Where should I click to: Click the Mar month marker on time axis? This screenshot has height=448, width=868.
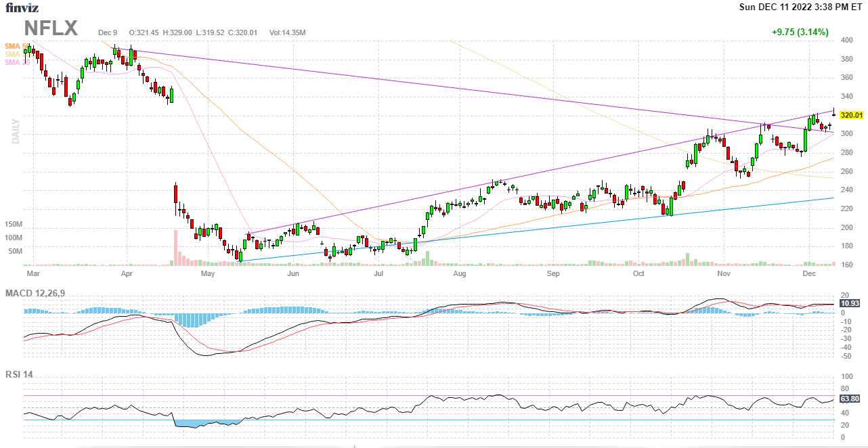point(32,274)
